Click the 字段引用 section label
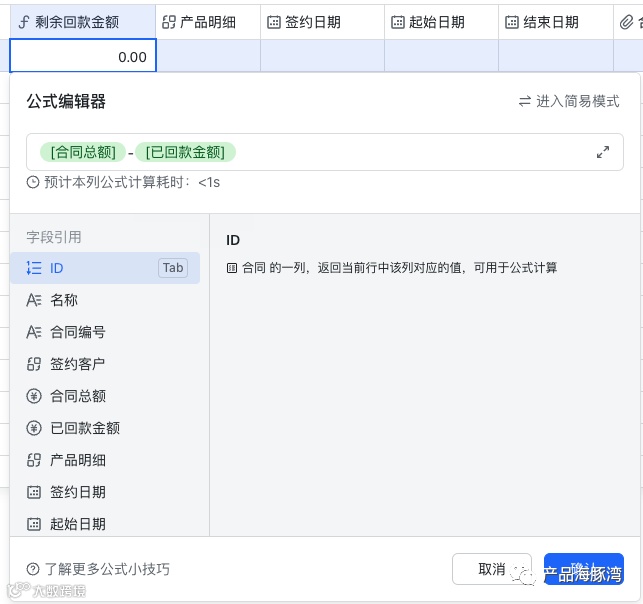This screenshot has width=643, height=604. point(54,237)
